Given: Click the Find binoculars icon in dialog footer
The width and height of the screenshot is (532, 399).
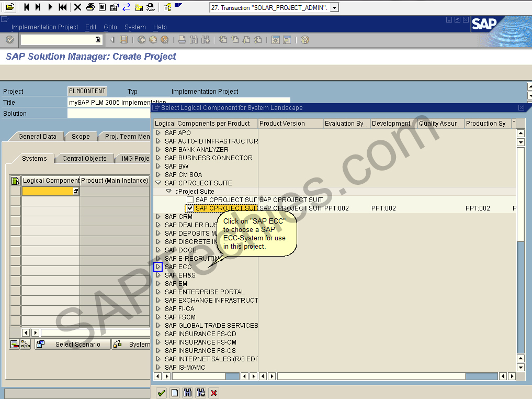Looking at the screenshot, I should coord(187,393).
